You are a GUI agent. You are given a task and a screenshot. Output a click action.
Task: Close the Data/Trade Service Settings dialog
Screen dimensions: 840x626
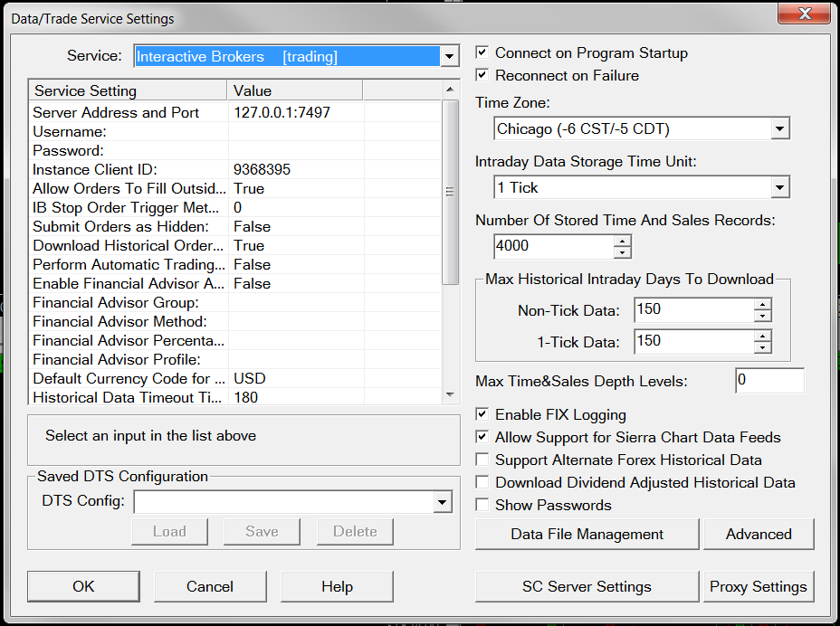pos(804,14)
